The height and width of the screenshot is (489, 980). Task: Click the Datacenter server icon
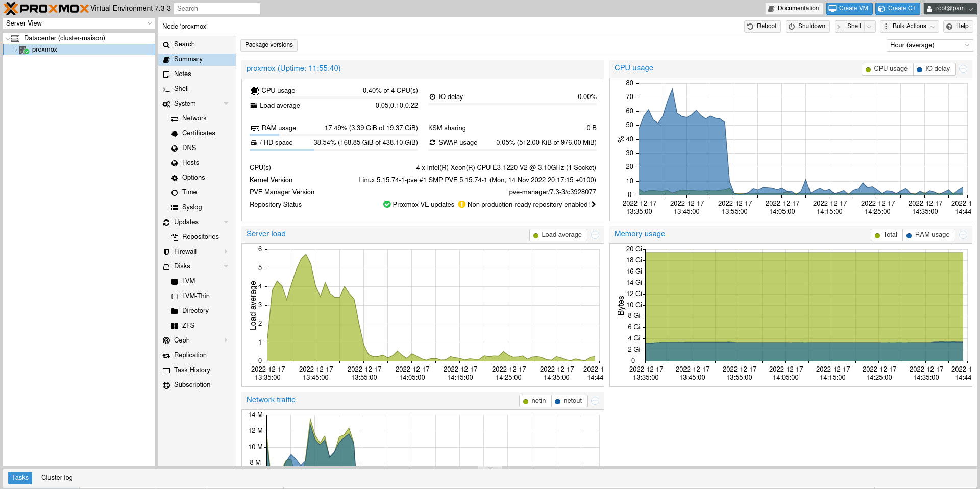15,38
